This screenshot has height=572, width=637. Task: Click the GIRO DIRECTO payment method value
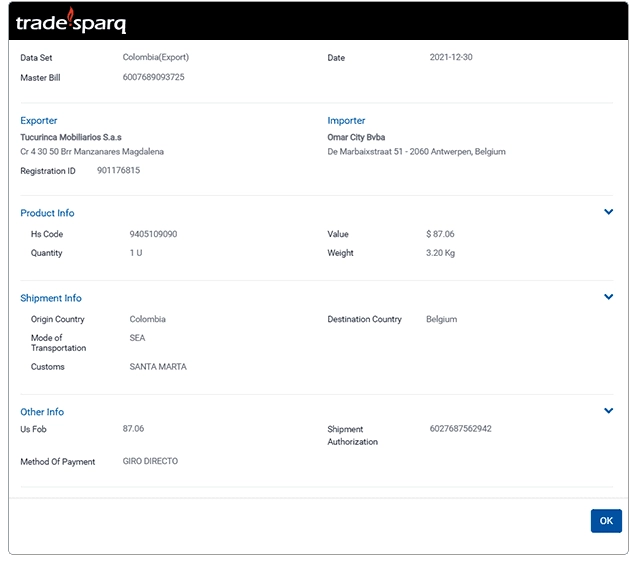pos(150,461)
